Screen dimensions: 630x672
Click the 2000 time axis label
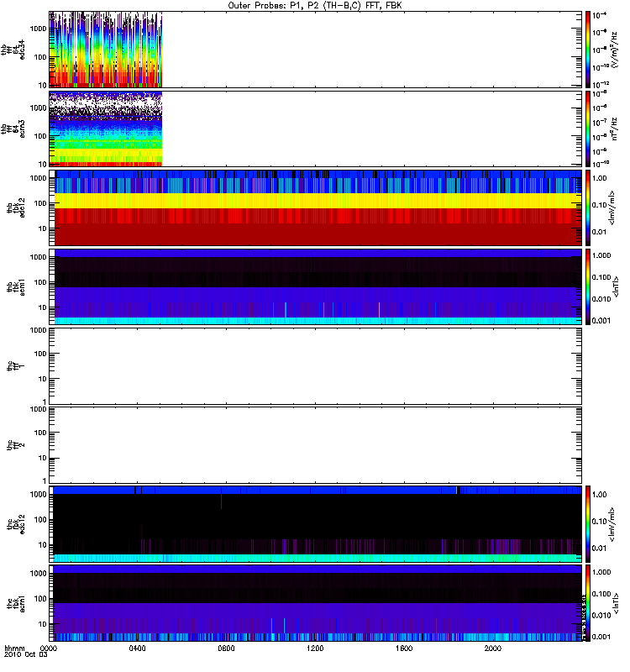(493, 648)
